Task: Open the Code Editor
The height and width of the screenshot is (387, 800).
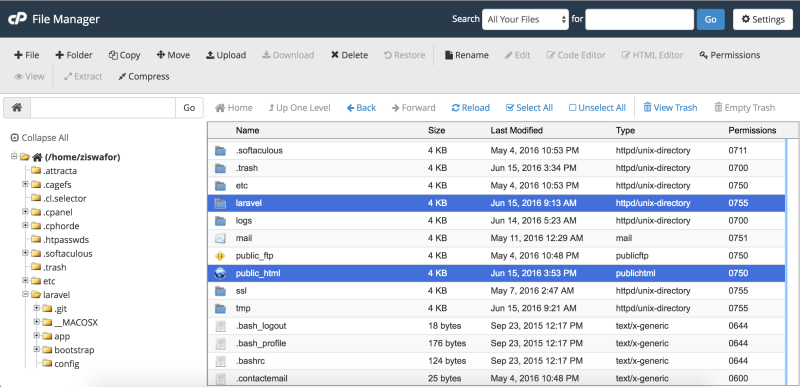Action: point(576,55)
